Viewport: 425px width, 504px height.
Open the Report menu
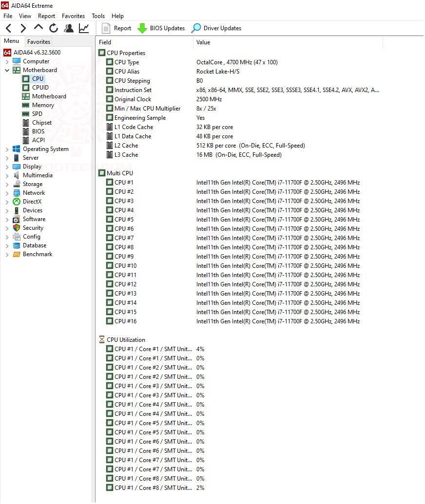click(x=47, y=16)
